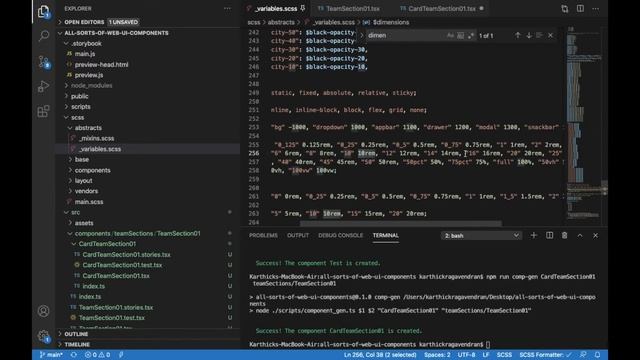This screenshot has height=360, width=640.
Task: Switch to the Problems tab
Action: [263, 236]
